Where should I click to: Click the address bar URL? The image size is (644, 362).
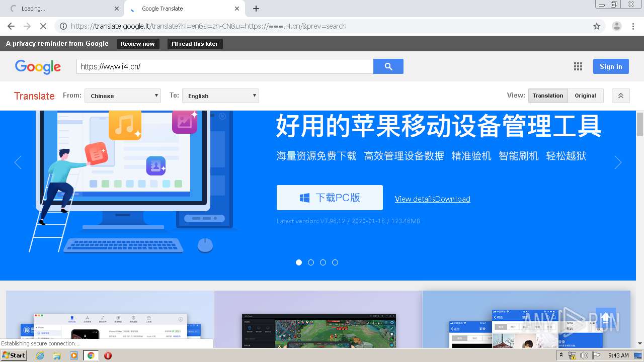pyautogui.click(x=209, y=26)
